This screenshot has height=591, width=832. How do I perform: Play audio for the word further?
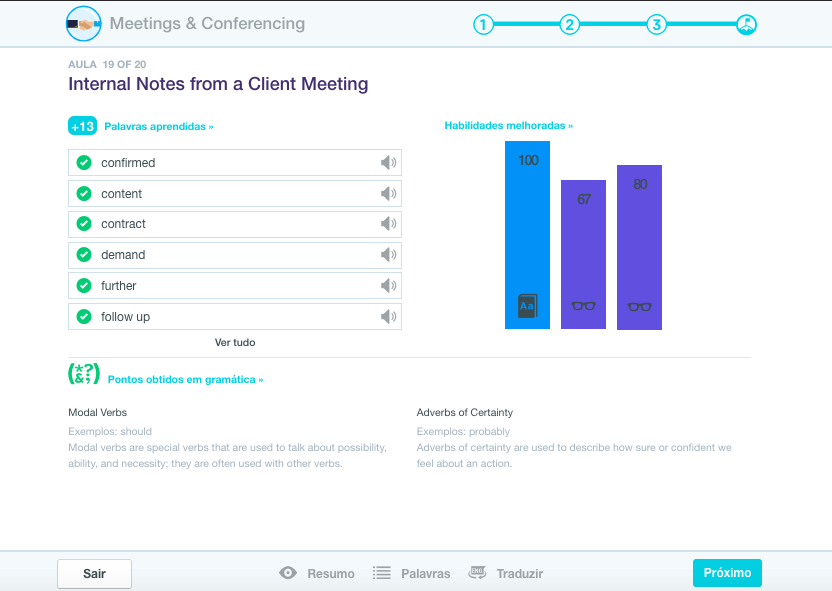pyautogui.click(x=388, y=285)
